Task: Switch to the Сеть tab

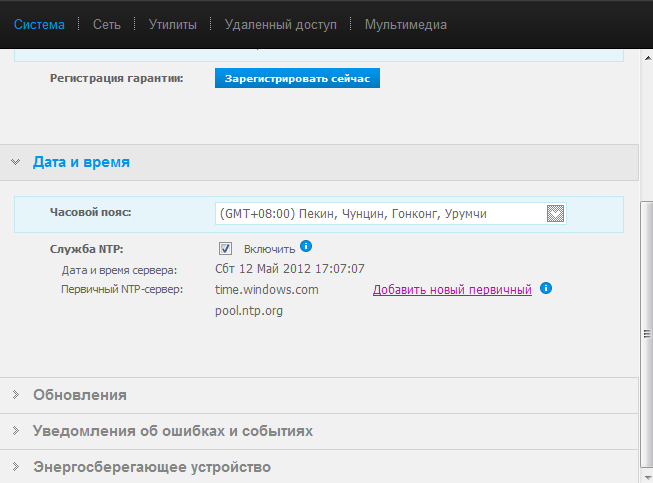Action: click(107, 25)
